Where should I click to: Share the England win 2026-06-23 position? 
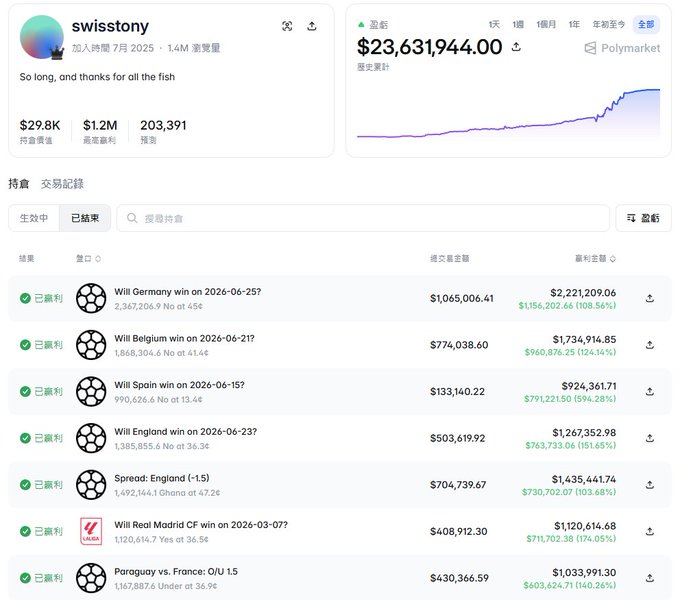(x=649, y=438)
